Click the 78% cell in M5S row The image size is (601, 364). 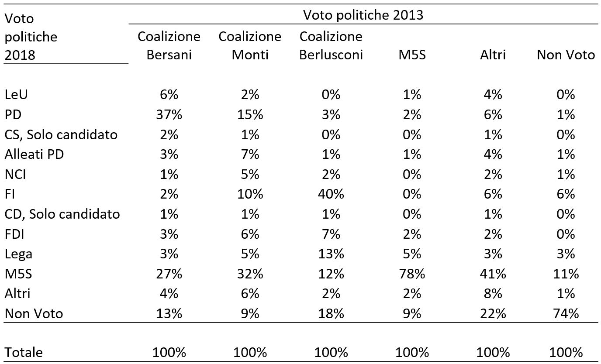coord(412,274)
